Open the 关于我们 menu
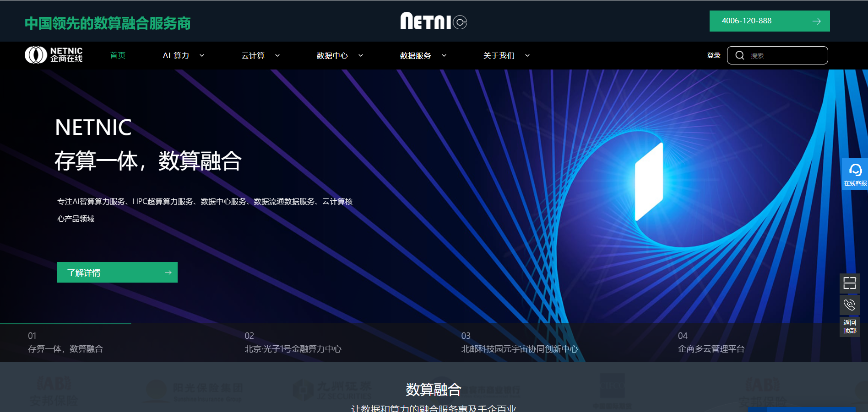The height and width of the screenshot is (412, 868). click(x=499, y=55)
